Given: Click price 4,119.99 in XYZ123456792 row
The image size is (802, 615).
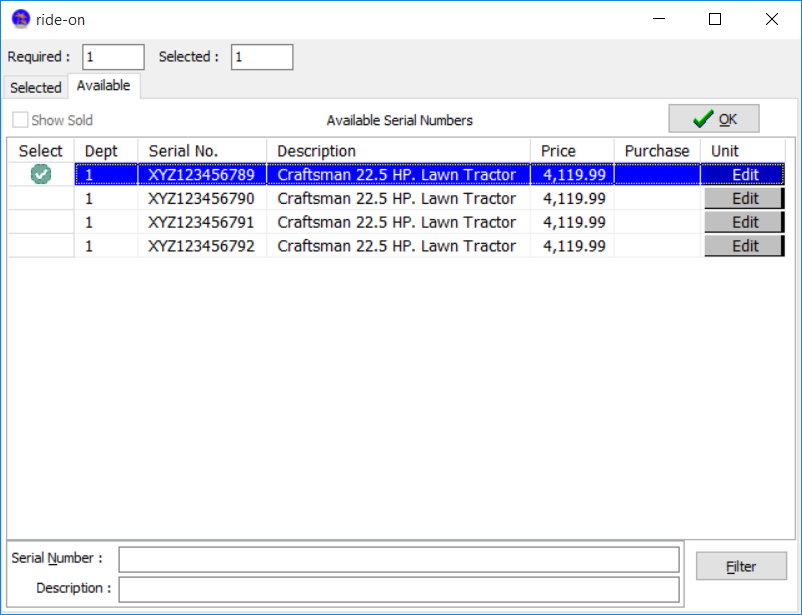Looking at the screenshot, I should (574, 246).
